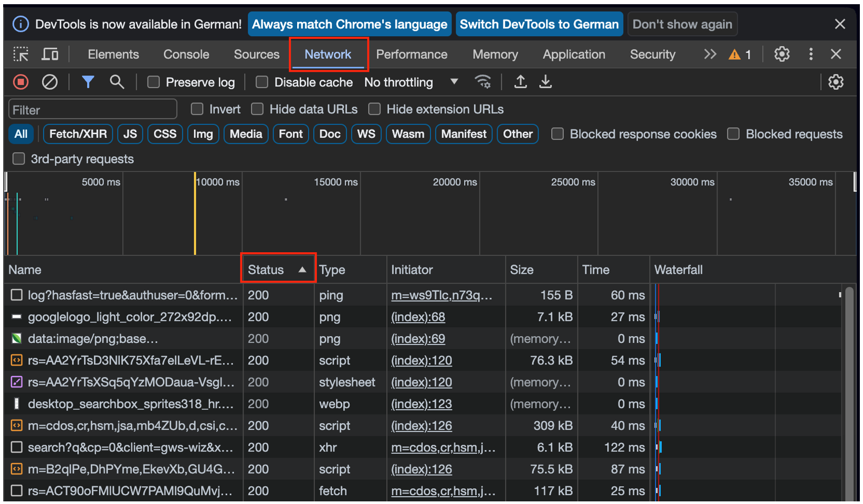Click the warning issues counter icon
This screenshot has width=863, height=504.
(x=740, y=54)
